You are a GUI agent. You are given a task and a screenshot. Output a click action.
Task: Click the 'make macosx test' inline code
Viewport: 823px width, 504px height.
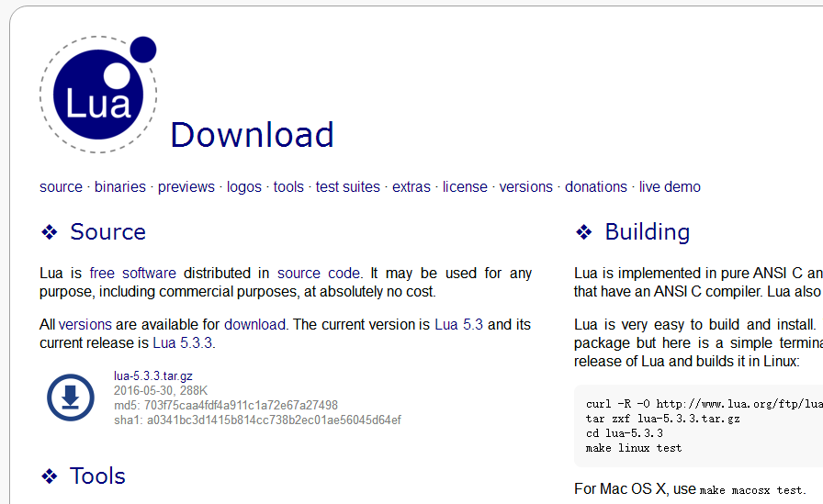coord(751,490)
